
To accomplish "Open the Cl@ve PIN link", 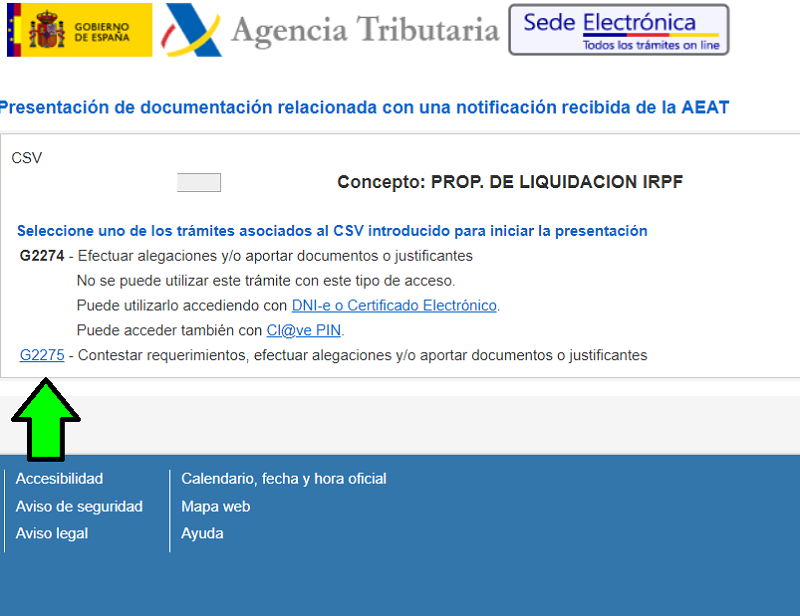I will (x=303, y=329).
